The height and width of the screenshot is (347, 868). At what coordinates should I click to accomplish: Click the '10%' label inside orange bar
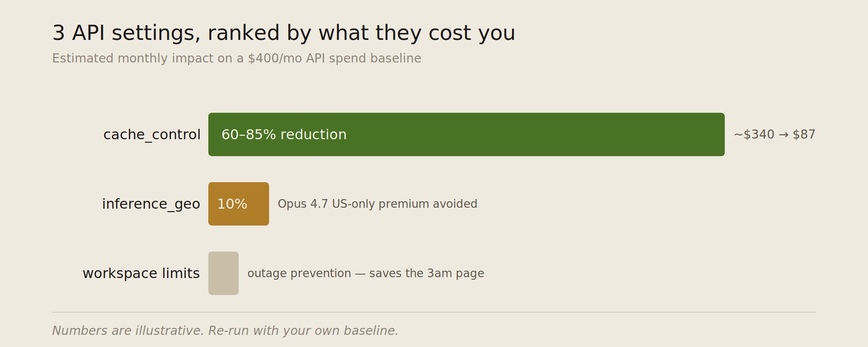232,204
